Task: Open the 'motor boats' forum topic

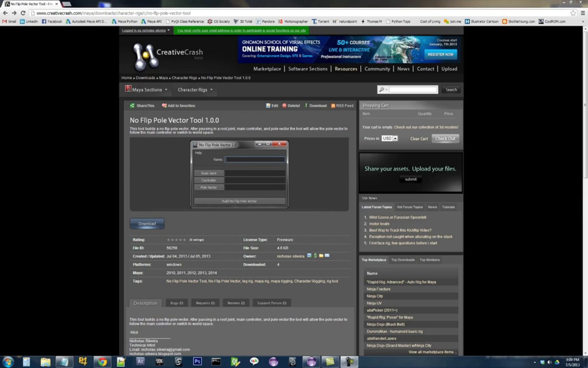Action: coord(379,224)
